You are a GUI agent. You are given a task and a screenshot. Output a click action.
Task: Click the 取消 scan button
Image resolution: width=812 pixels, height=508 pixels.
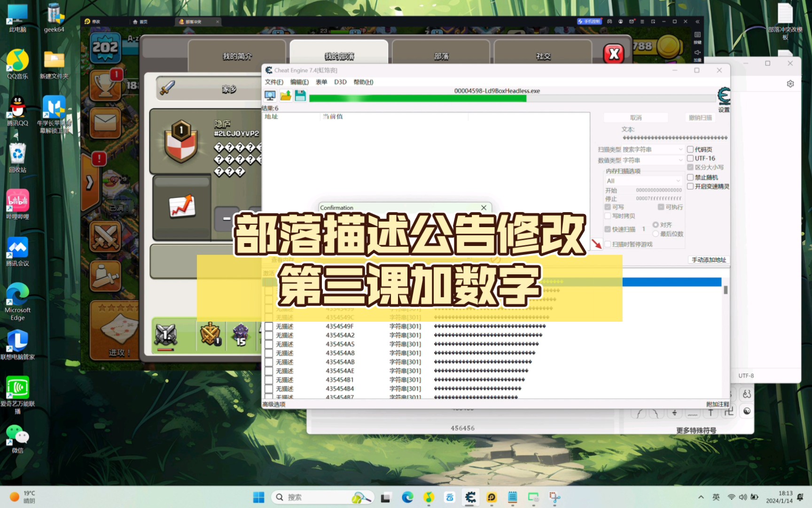pos(636,118)
